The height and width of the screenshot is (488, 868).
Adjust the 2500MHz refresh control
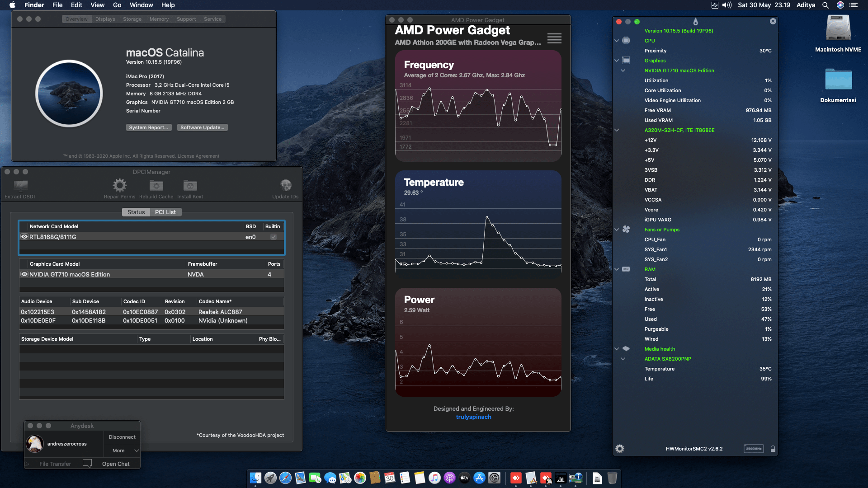pos(753,449)
